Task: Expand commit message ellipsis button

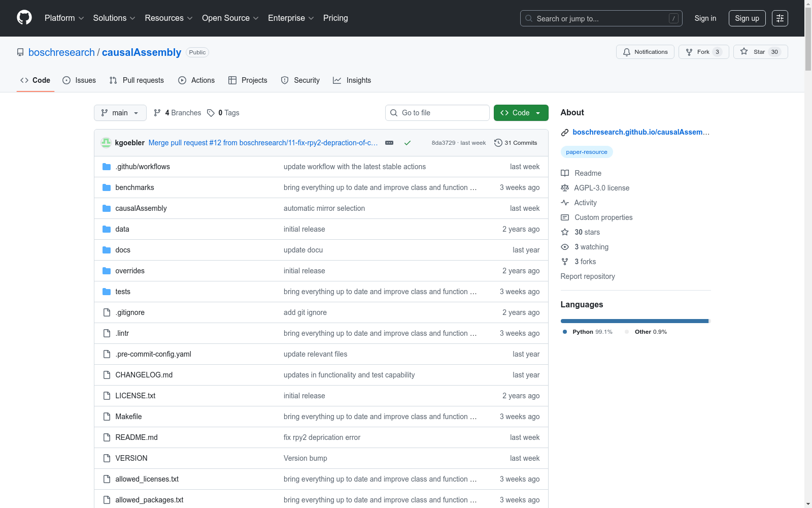Action: [x=389, y=143]
